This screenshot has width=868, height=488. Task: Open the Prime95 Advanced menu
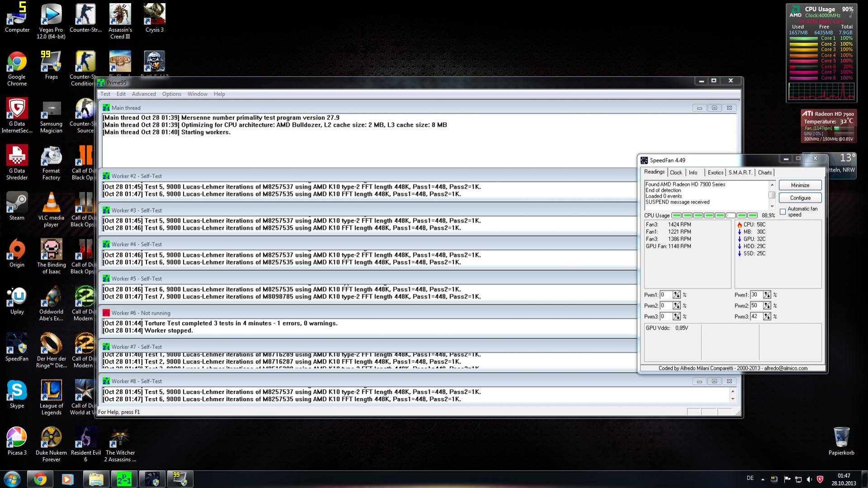[x=144, y=94]
